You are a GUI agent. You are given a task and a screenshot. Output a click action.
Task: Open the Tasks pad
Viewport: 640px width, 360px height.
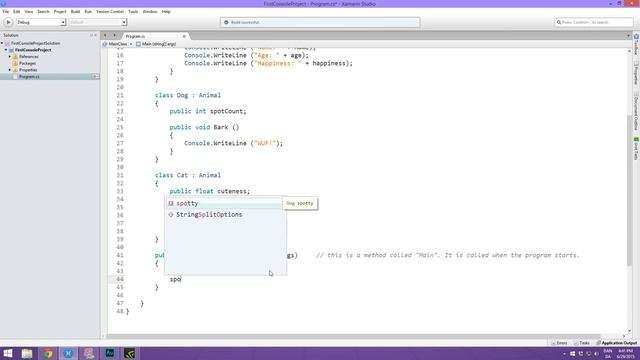[x=582, y=343]
